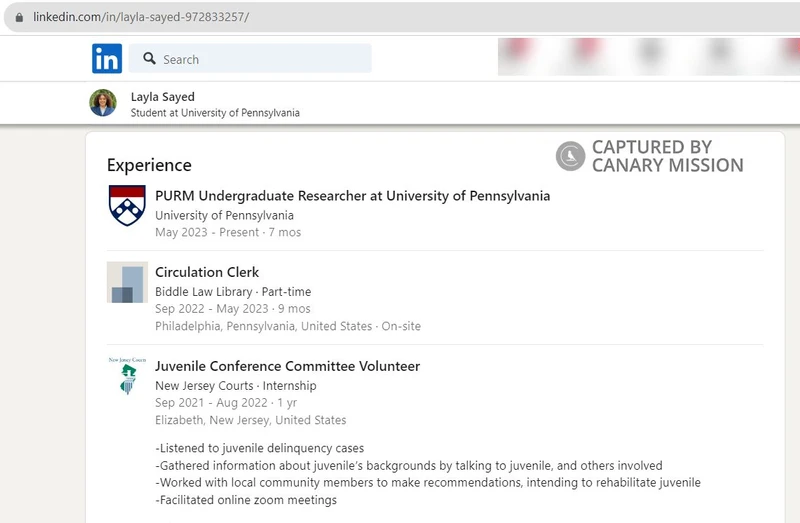Click 'May 2023 - Present · 7 mos' date

coord(228,232)
